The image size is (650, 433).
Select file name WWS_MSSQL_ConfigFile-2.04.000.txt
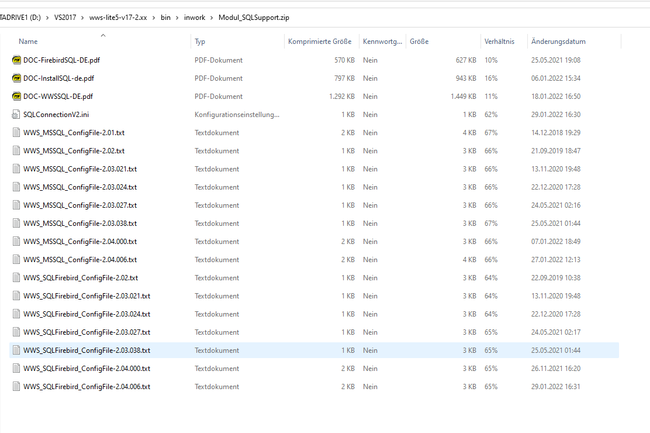[80, 242]
